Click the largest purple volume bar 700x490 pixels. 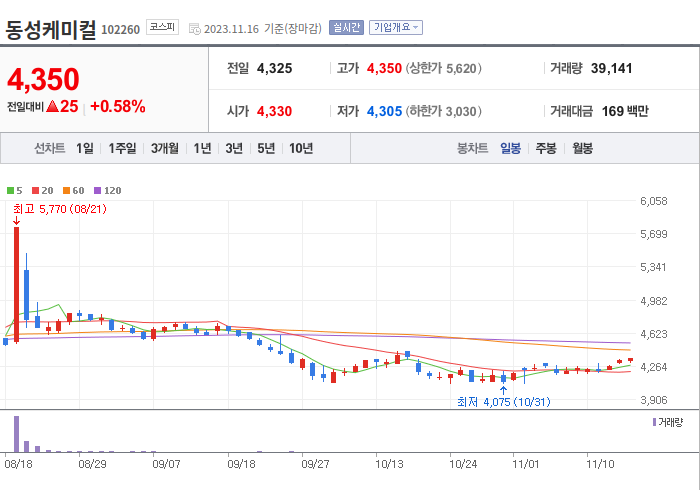[x=17, y=434]
